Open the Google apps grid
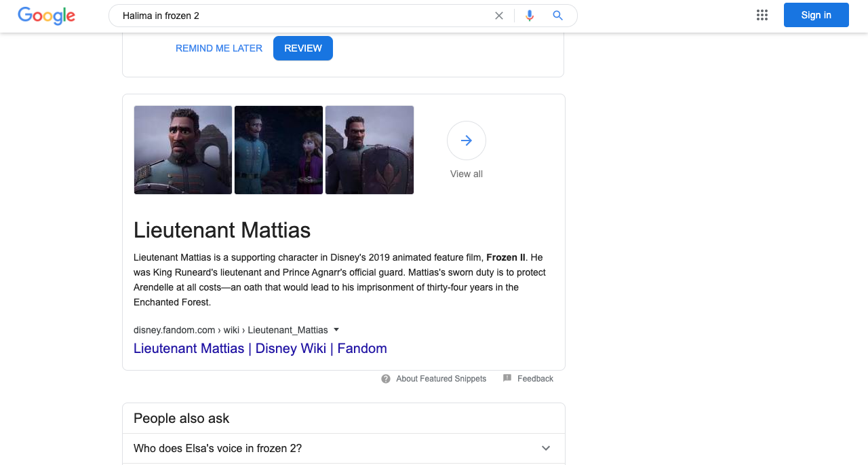 [x=762, y=15]
